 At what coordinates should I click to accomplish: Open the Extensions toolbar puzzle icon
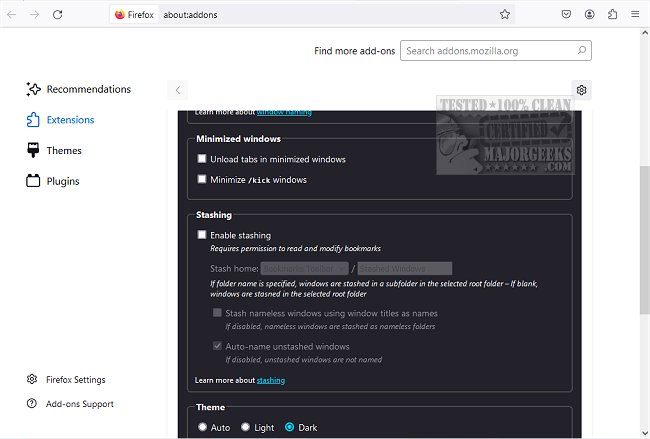point(613,15)
